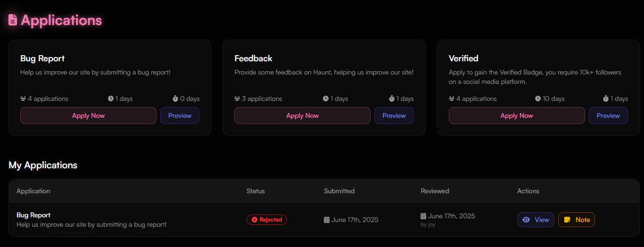Click the table row's bug report description

(x=91, y=225)
